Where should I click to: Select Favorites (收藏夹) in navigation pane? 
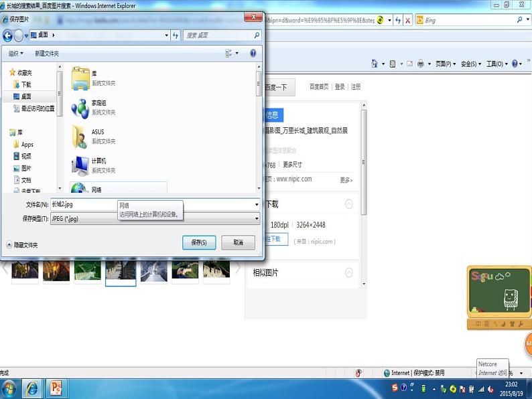tap(21, 72)
